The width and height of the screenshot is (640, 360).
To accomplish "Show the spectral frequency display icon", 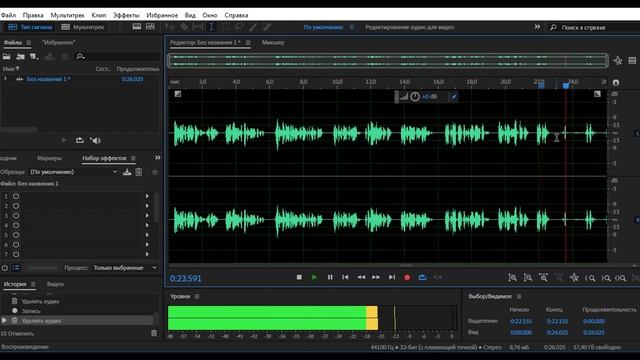I will [137, 27].
